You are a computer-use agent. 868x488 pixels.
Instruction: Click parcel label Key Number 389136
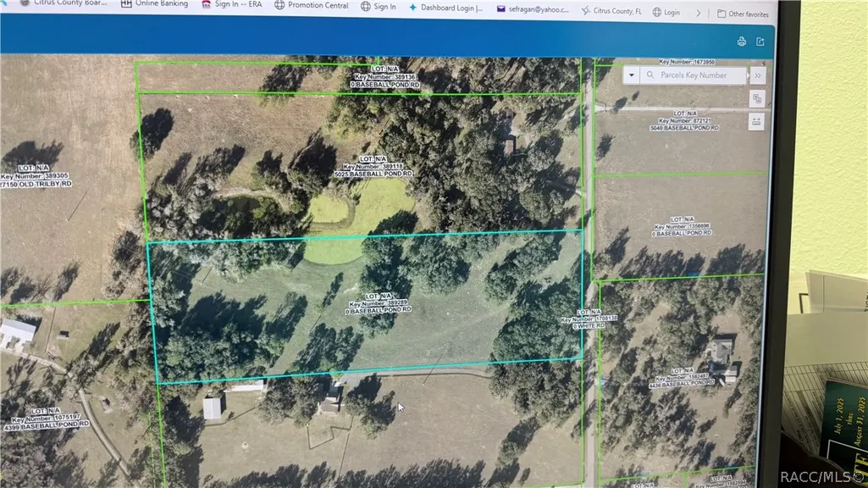pos(384,77)
